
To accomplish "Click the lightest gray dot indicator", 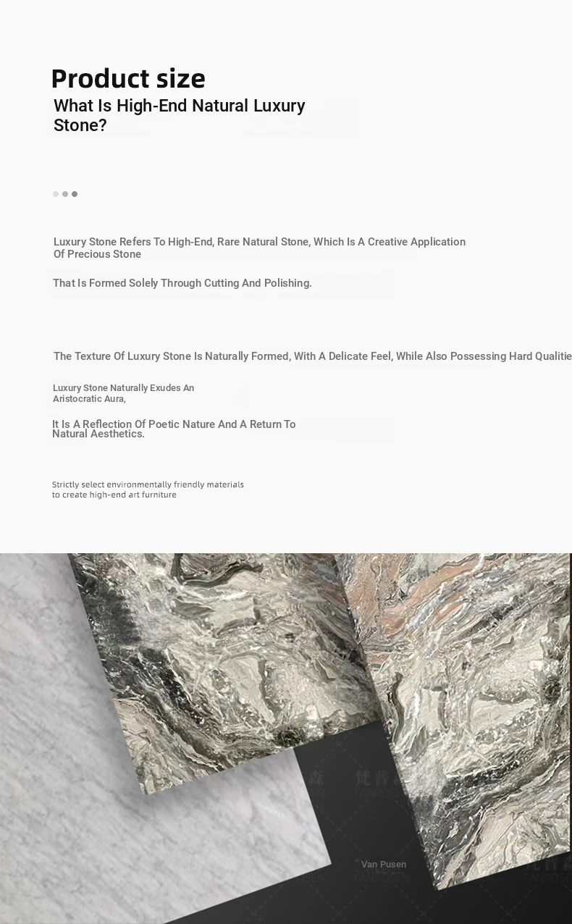I will click(56, 194).
